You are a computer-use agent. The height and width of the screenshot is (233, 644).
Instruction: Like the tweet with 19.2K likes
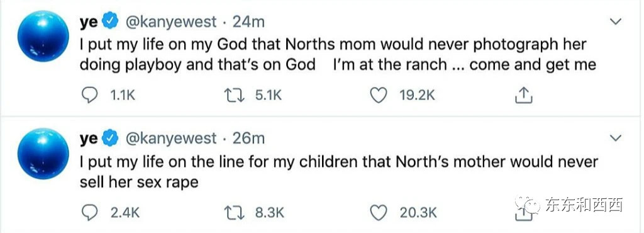point(378,95)
